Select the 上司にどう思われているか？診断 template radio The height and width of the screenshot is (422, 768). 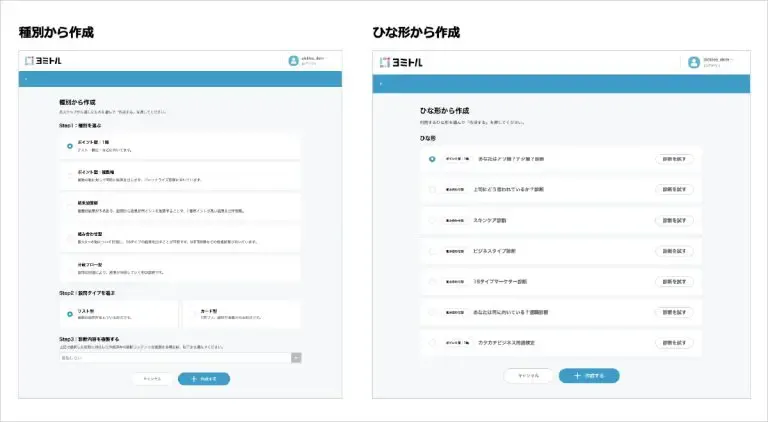tap(432, 189)
